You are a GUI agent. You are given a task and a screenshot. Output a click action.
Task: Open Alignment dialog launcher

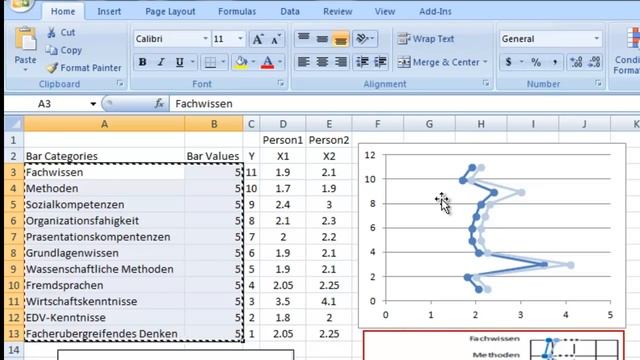tap(486, 84)
